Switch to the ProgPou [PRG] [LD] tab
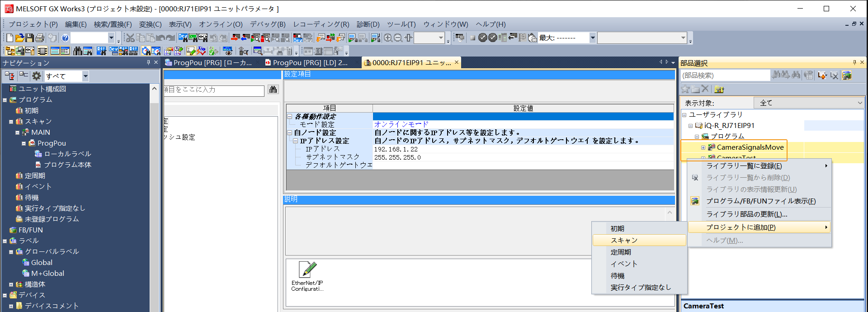Screen dimensions: 868x312 pos(310,63)
